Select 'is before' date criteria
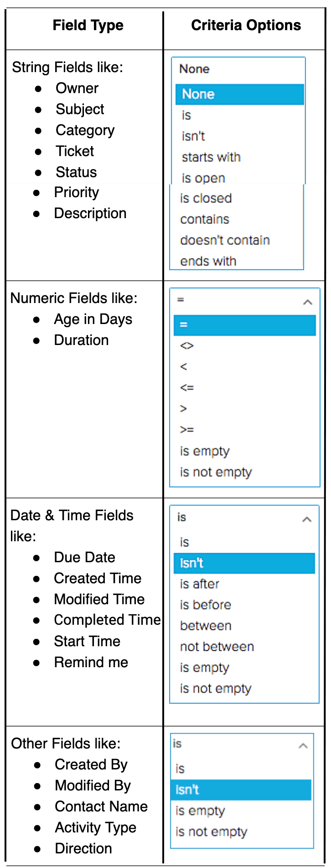Image resolution: width=331 pixels, height=868 pixels. tap(206, 605)
